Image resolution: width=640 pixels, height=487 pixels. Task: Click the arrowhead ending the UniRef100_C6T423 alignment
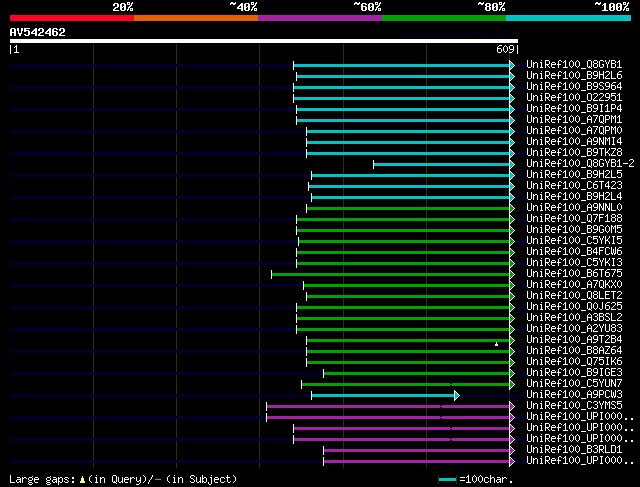tap(512, 186)
